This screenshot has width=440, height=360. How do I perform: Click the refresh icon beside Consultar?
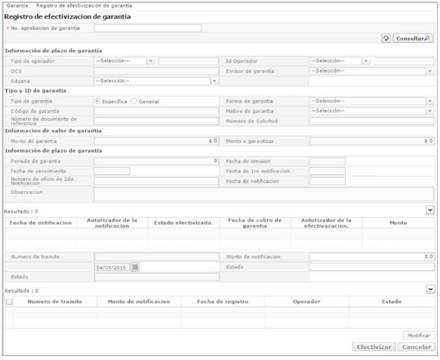point(386,38)
